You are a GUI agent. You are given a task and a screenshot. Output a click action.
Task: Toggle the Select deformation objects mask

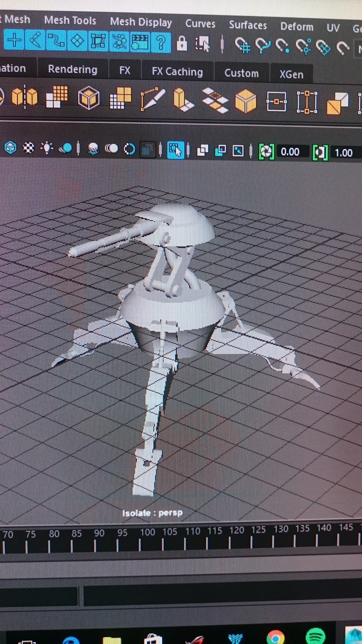pos(98,41)
